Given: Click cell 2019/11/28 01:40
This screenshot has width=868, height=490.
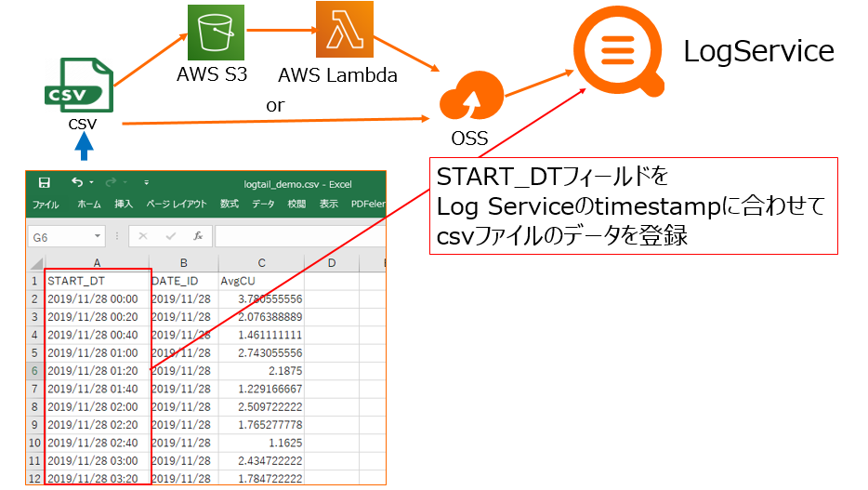Looking at the screenshot, I should (97, 390).
